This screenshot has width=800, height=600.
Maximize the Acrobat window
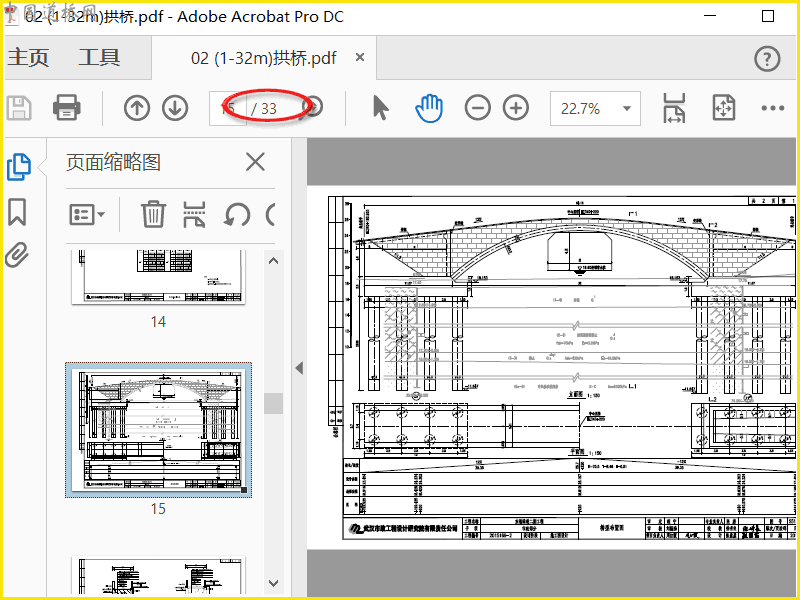(x=767, y=16)
